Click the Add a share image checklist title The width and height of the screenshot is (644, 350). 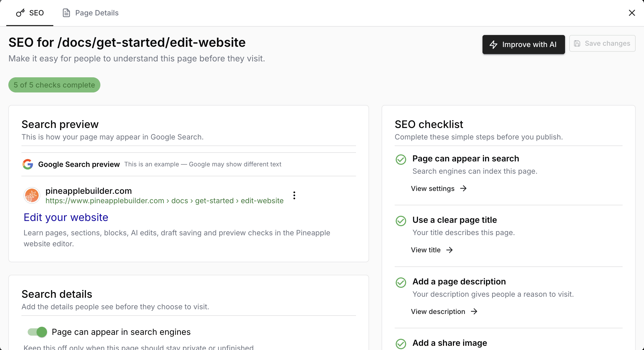click(450, 343)
